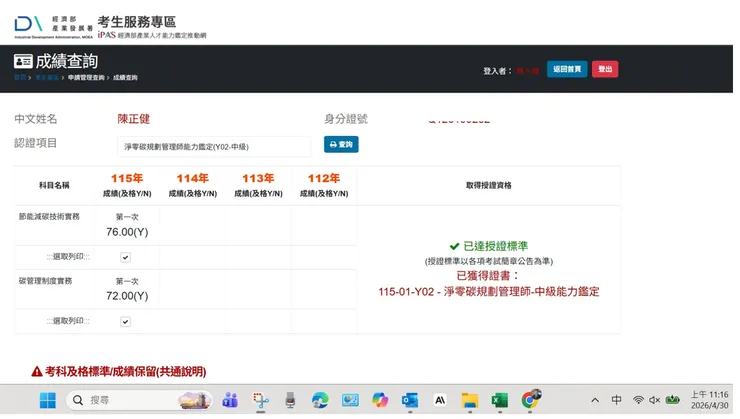The height and width of the screenshot is (419, 740).
Task: Click the 考生服務專區 site title
Action: pos(137,22)
